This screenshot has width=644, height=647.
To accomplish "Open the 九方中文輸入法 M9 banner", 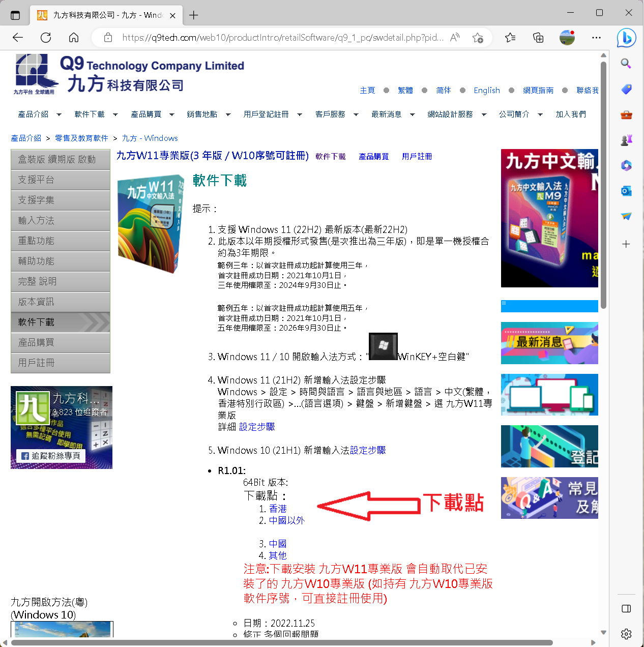I will click(549, 218).
